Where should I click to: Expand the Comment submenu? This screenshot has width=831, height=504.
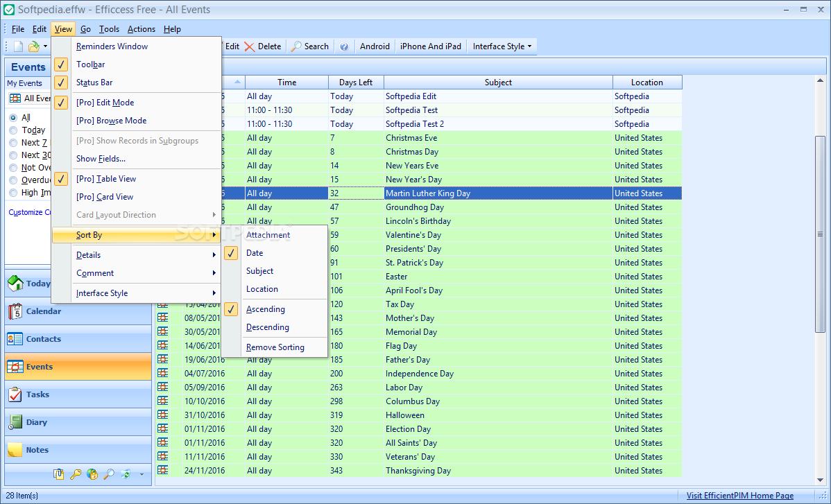point(136,273)
